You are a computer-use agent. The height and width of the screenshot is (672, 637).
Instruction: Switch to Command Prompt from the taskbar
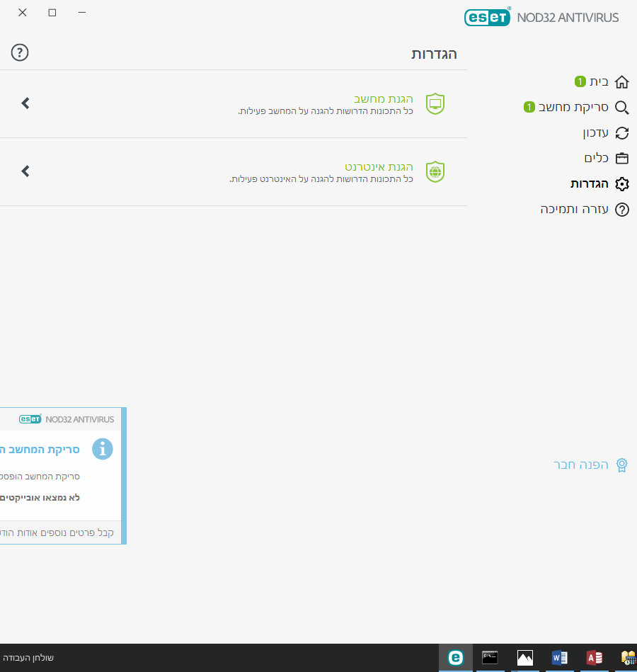[x=490, y=657]
